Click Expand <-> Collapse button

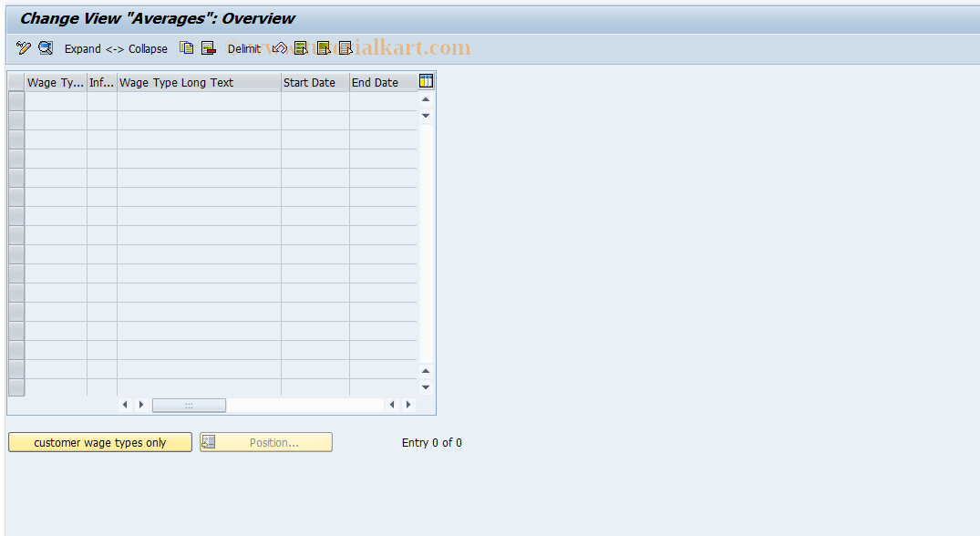coord(116,48)
